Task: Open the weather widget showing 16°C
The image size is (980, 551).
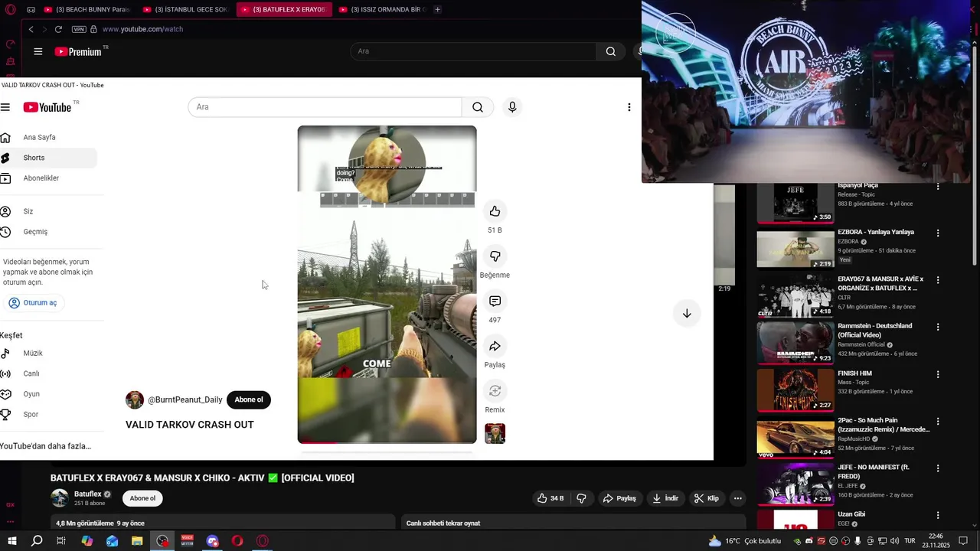Action: [x=745, y=541]
